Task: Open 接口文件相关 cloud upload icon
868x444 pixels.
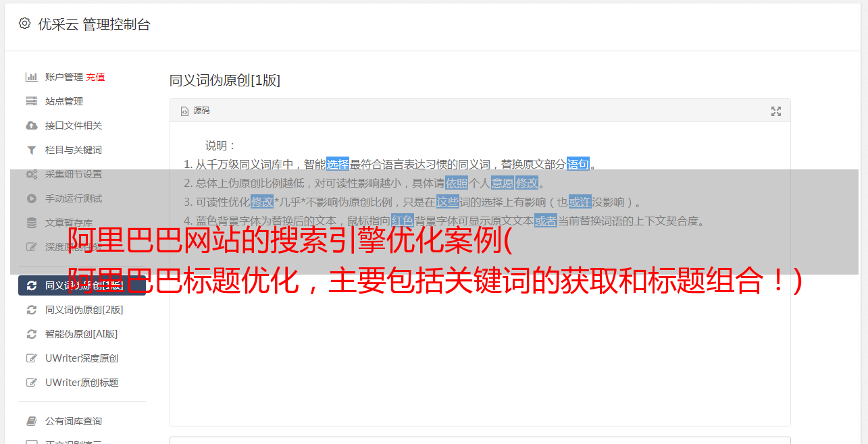Action: [31, 126]
